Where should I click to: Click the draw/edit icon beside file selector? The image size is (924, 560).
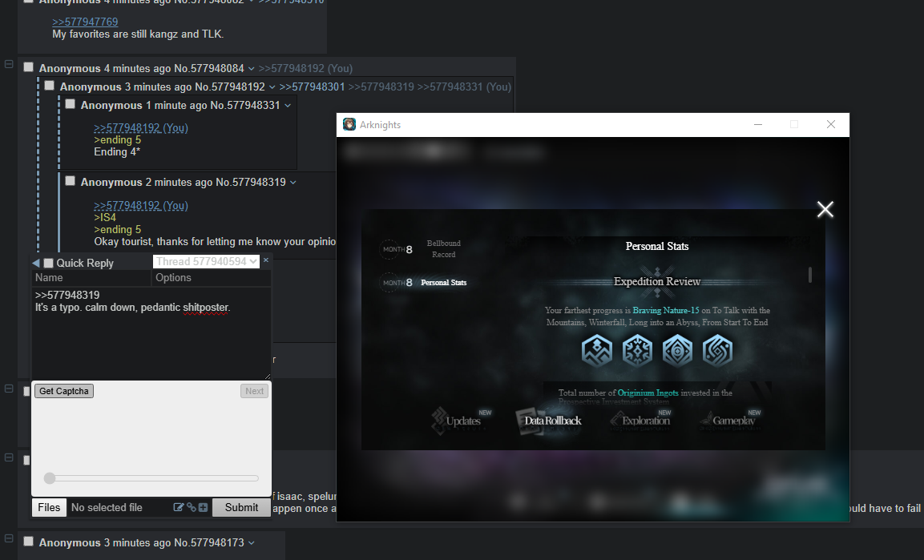coord(179,507)
